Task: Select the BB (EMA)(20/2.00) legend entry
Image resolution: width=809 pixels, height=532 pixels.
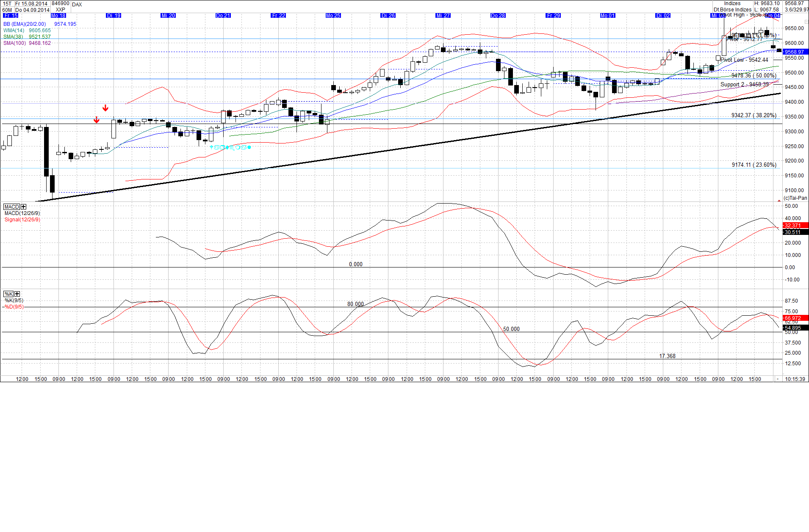Action: coord(25,24)
